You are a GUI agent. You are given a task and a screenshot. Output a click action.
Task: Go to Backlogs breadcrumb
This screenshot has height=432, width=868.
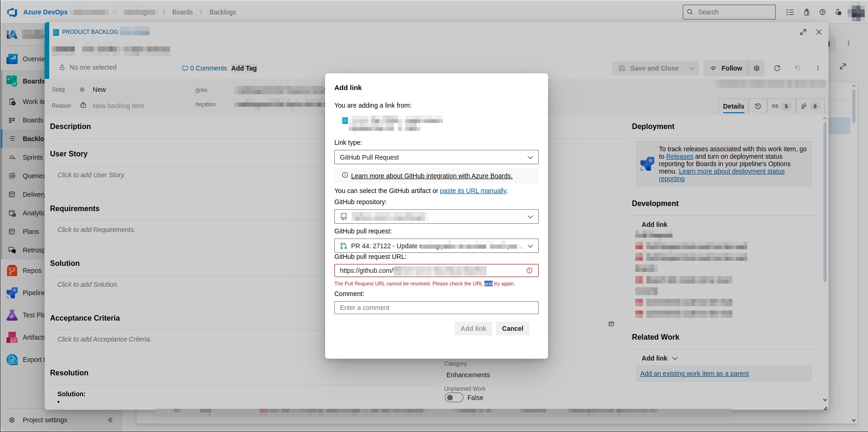[x=222, y=12]
